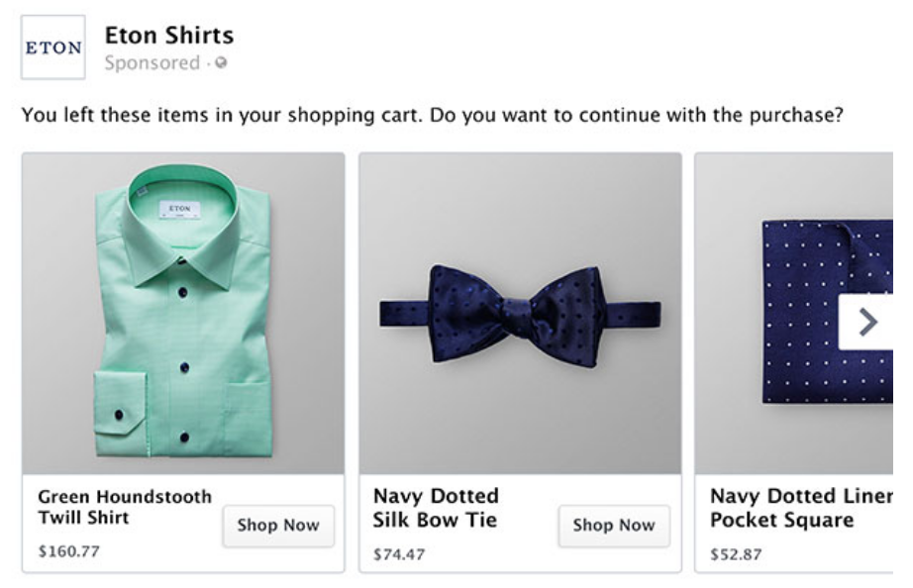Click Shop Now for the Navy Bow Tie
The width and height of the screenshot is (913, 588).
point(614,526)
